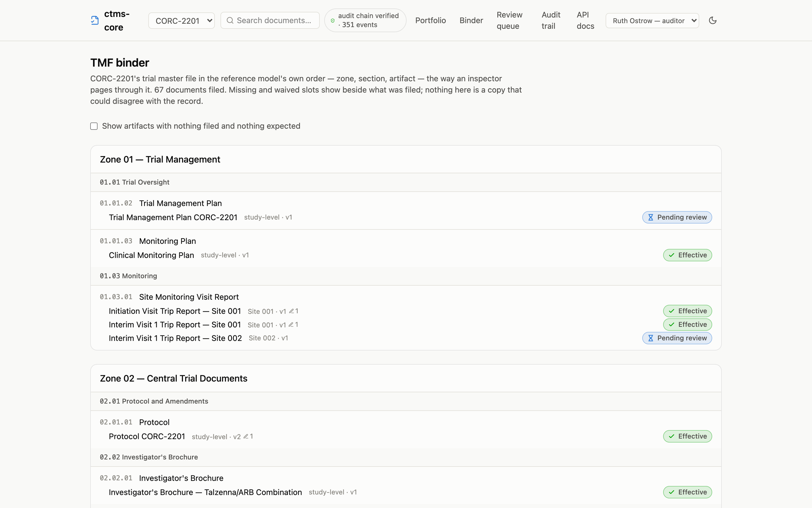Image resolution: width=812 pixels, height=508 pixels.
Task: Click artifact 02.01.01 Protocol title
Action: click(154, 422)
